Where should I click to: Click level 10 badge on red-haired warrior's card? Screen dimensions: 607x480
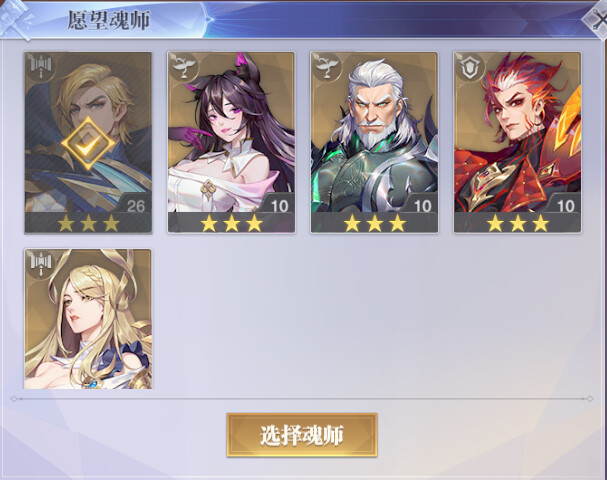point(565,206)
